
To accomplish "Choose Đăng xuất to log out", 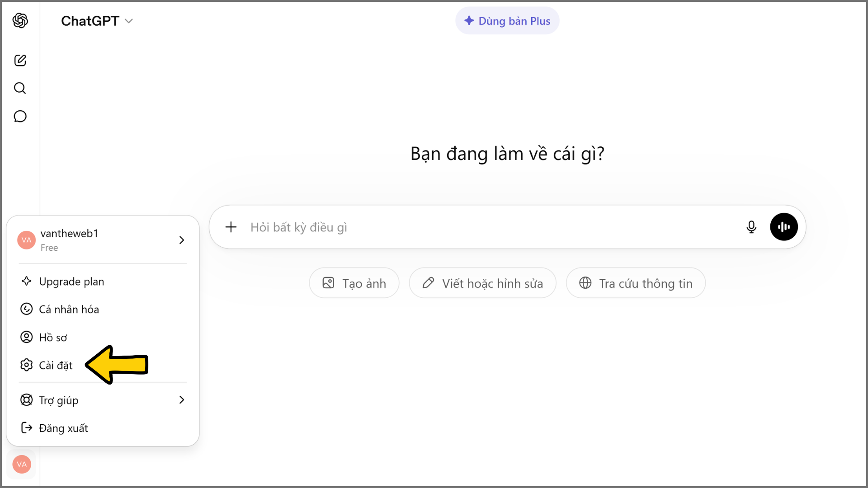I will coord(103,428).
